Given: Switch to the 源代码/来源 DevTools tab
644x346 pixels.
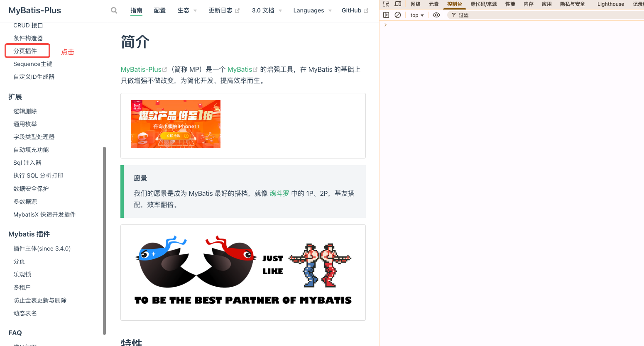Looking at the screenshot, I should (484, 4).
